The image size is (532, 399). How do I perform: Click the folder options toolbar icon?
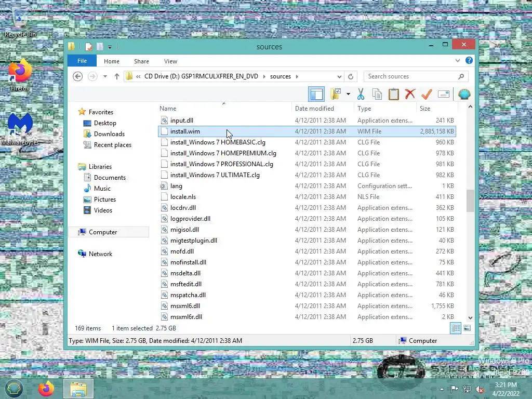[336, 94]
